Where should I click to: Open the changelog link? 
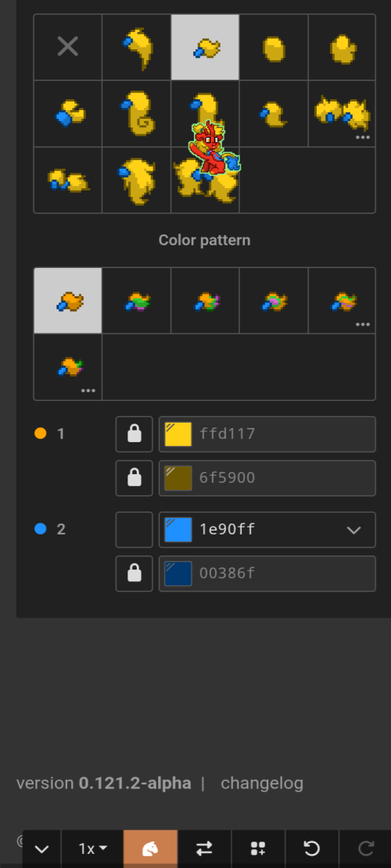262,784
